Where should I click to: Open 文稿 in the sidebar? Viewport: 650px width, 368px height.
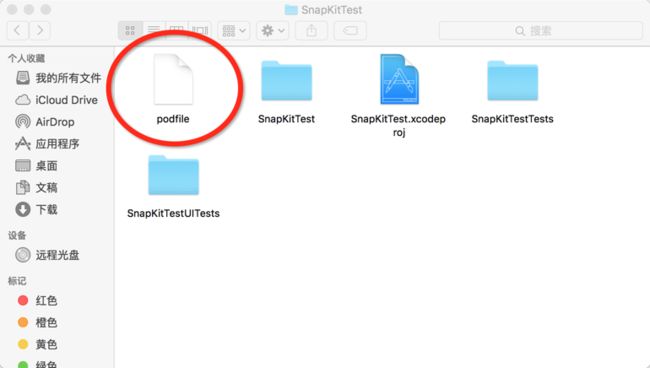pyautogui.click(x=36, y=188)
